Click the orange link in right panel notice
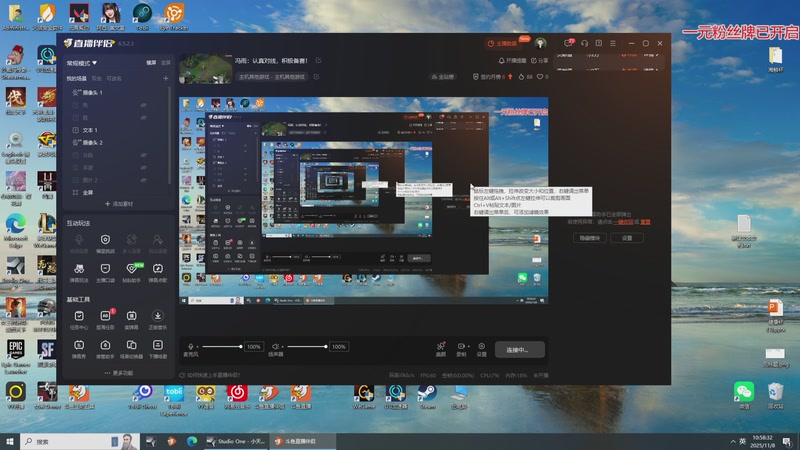This screenshot has height=450, width=800. (x=622, y=222)
